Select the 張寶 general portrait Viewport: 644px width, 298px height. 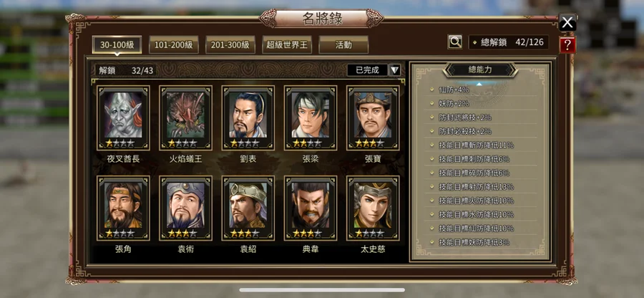373,118
